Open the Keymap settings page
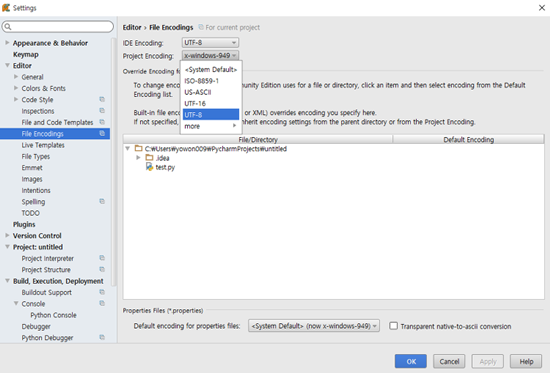Screen dimensions: 550x373 (x=26, y=54)
